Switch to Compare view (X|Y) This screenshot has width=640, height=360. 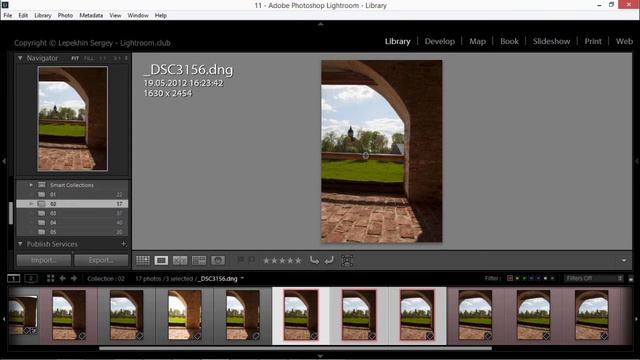coord(180,260)
